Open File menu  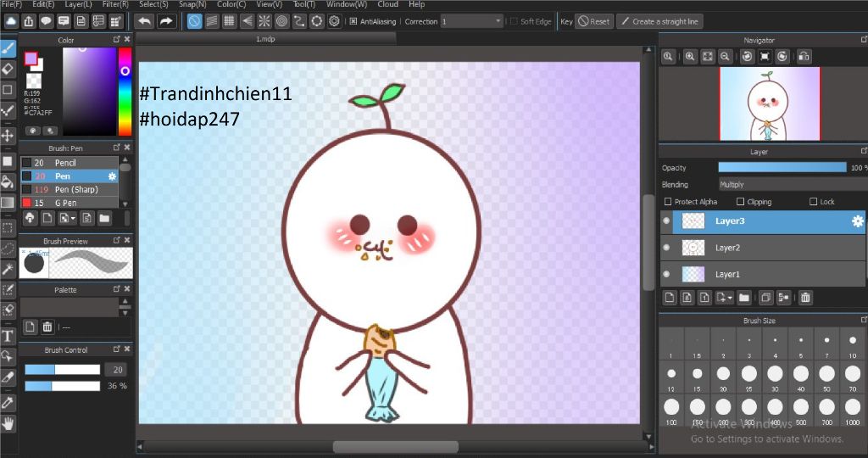[12, 4]
